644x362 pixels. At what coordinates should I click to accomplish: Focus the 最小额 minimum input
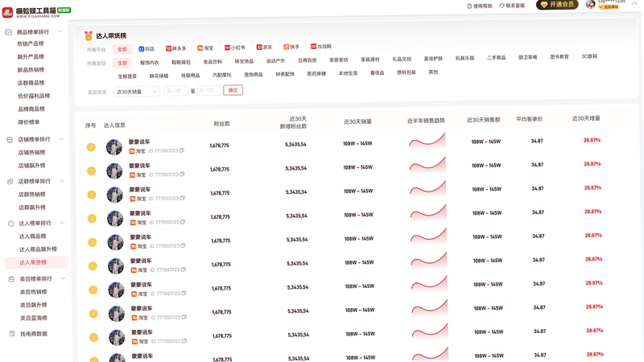(175, 91)
